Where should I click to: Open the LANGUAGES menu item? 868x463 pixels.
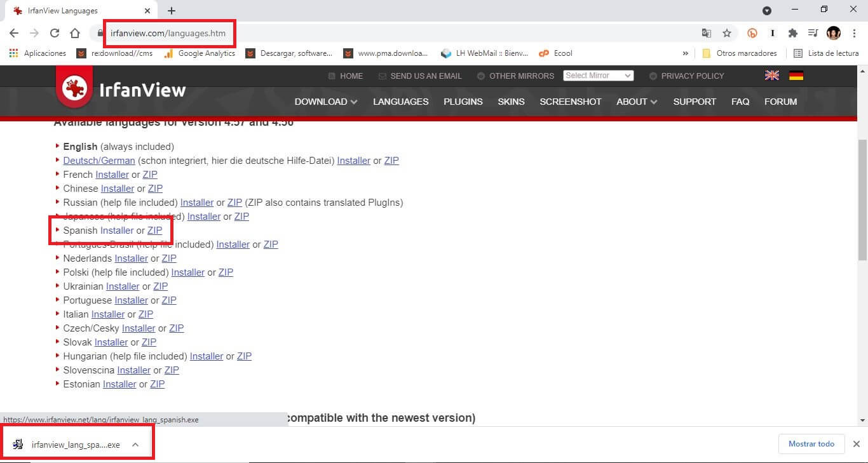[401, 102]
